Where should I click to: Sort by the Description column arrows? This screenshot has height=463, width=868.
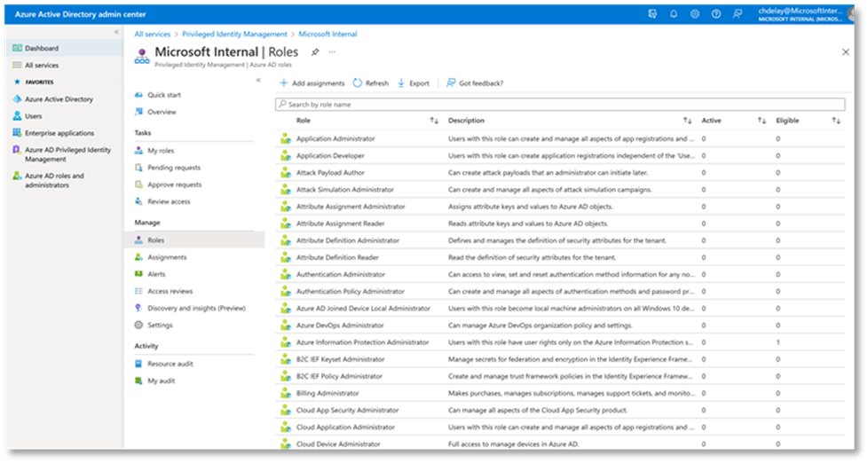point(687,121)
